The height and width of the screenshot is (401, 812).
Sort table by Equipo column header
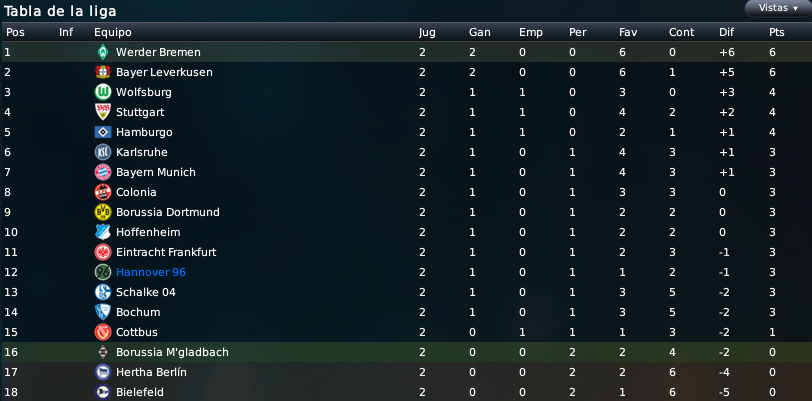(x=112, y=32)
